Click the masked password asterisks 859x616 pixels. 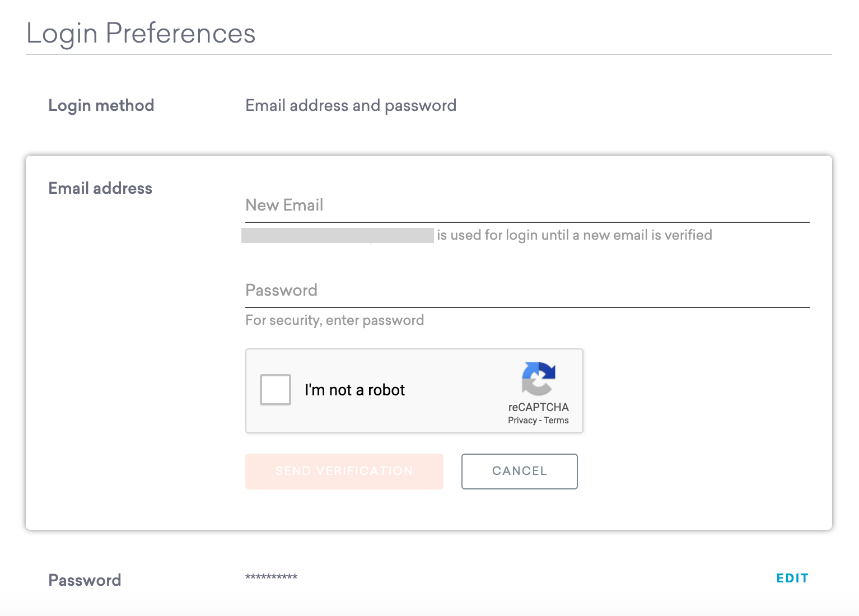point(270,578)
